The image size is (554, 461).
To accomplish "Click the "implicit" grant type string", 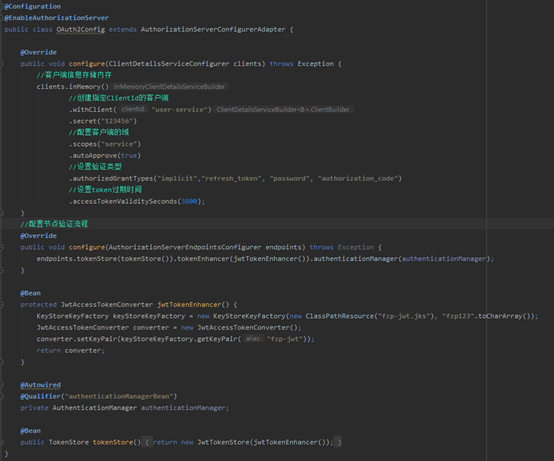I will [177, 178].
